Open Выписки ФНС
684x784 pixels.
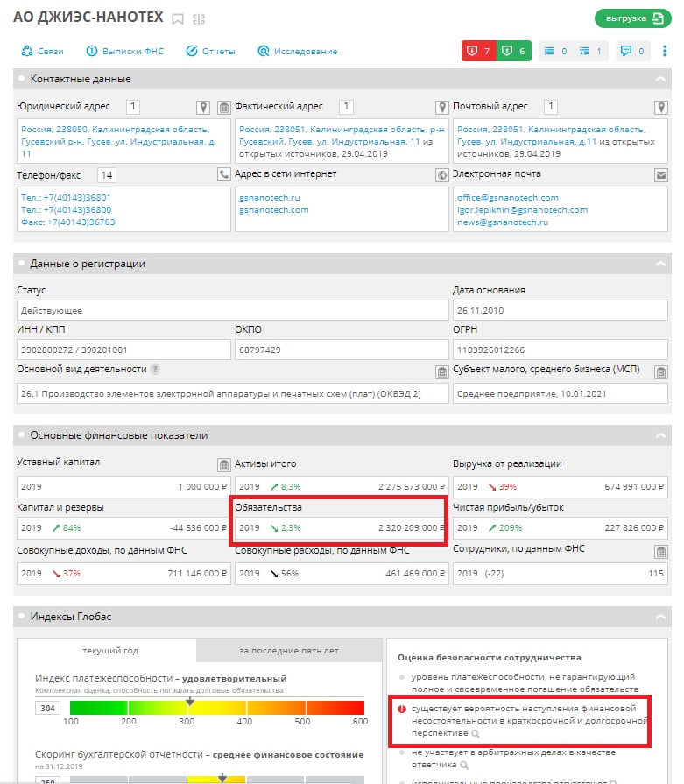(x=124, y=51)
